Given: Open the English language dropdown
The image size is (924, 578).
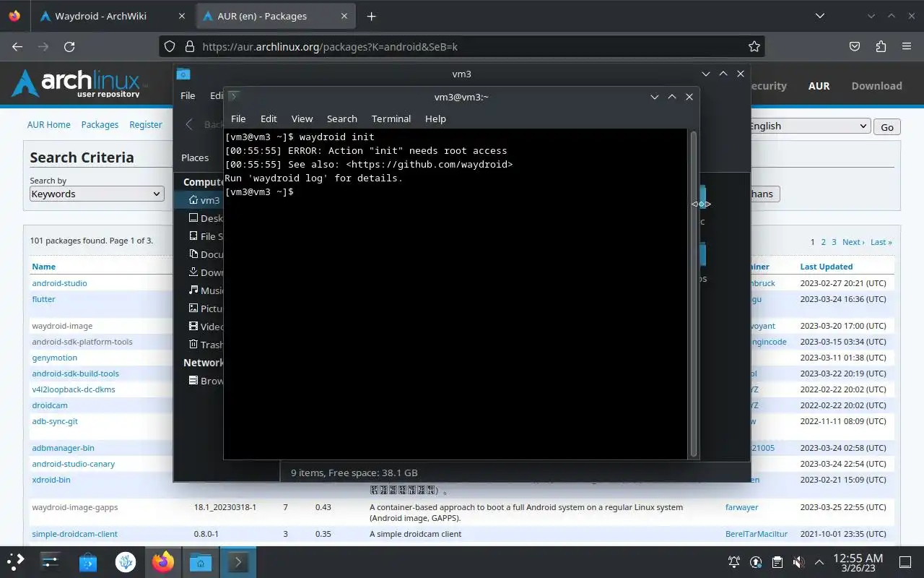Looking at the screenshot, I should point(808,126).
